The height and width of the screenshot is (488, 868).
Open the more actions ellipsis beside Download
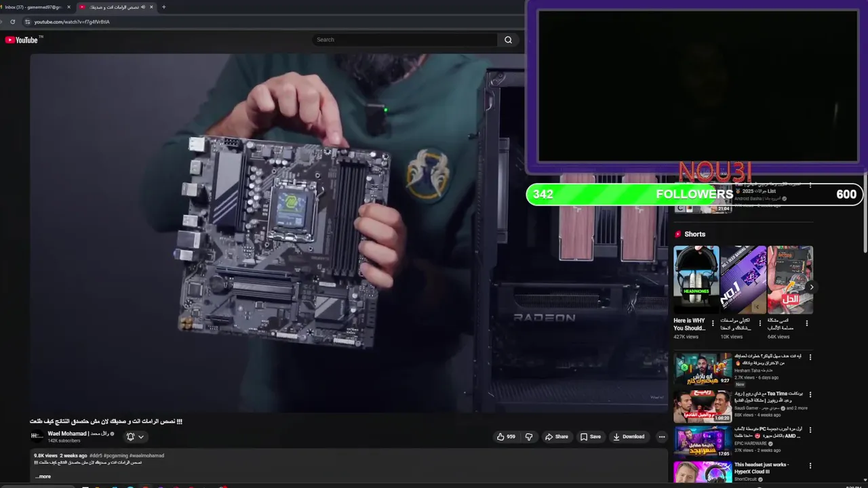point(662,436)
